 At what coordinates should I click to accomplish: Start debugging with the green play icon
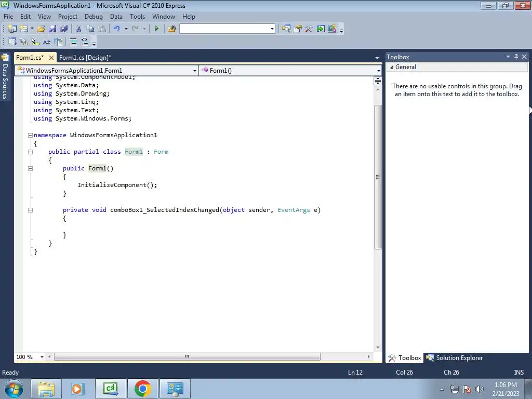[x=157, y=29]
